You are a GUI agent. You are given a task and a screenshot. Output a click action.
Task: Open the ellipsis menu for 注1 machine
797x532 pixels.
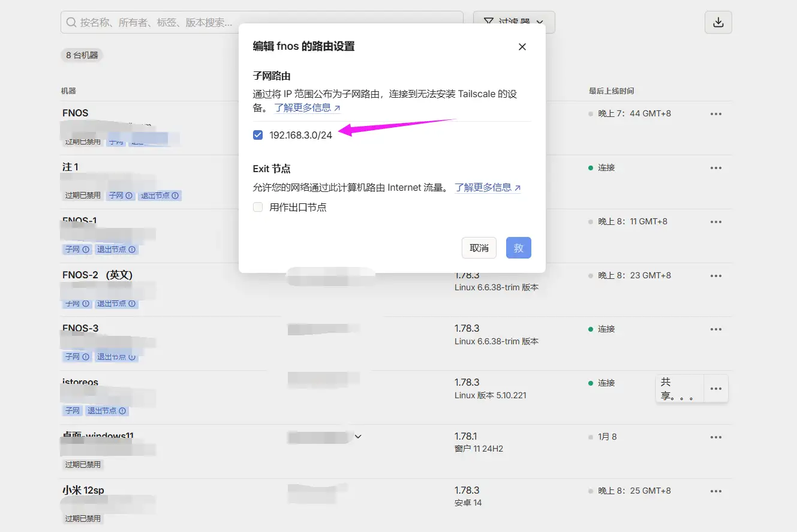click(x=716, y=167)
